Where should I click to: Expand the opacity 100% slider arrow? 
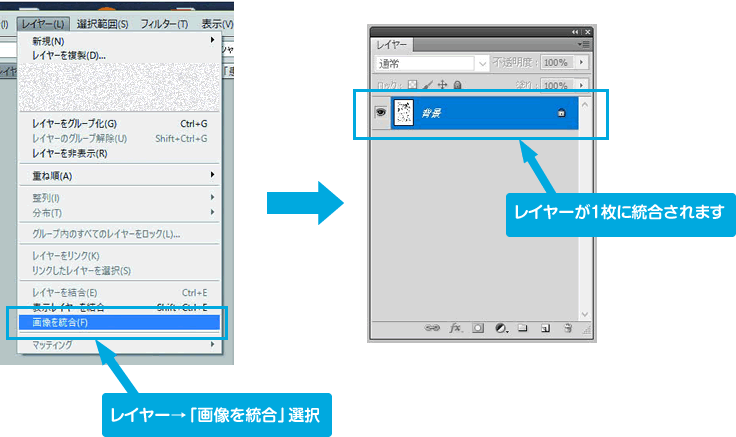(582, 63)
